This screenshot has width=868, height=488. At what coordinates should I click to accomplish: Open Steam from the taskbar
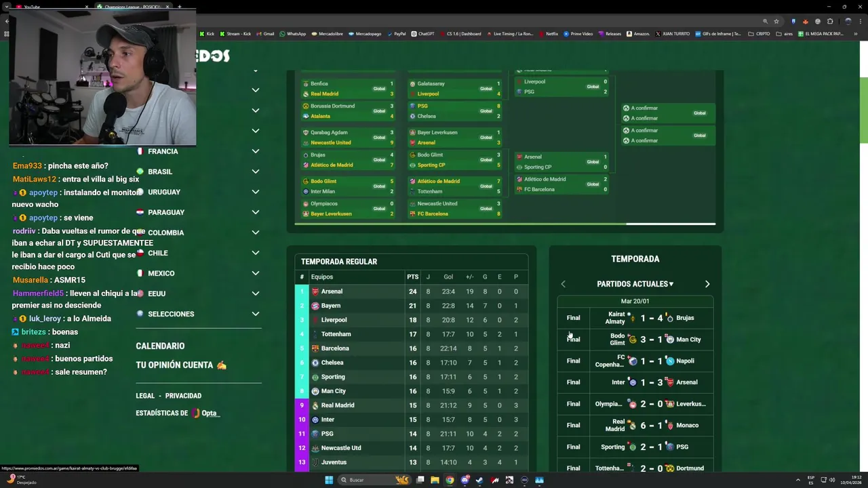click(479, 480)
